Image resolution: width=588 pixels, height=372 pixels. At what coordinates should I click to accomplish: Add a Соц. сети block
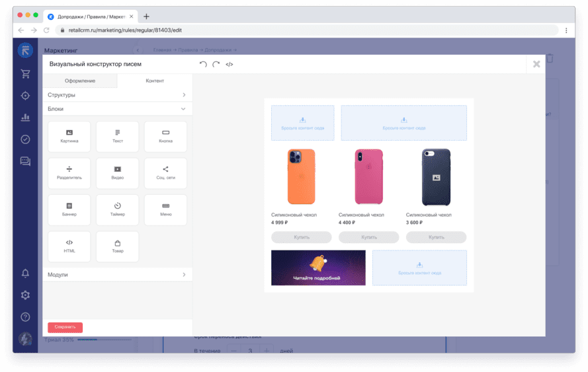tap(165, 173)
